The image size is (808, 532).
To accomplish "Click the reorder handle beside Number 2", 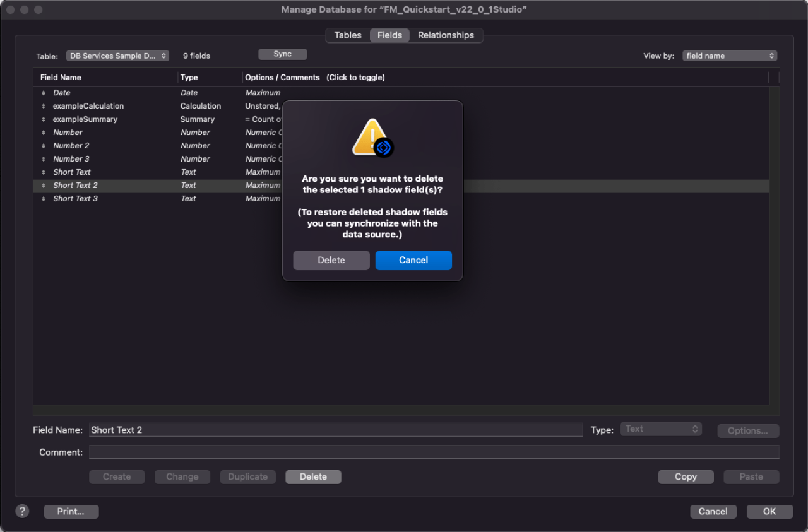I will click(44, 146).
